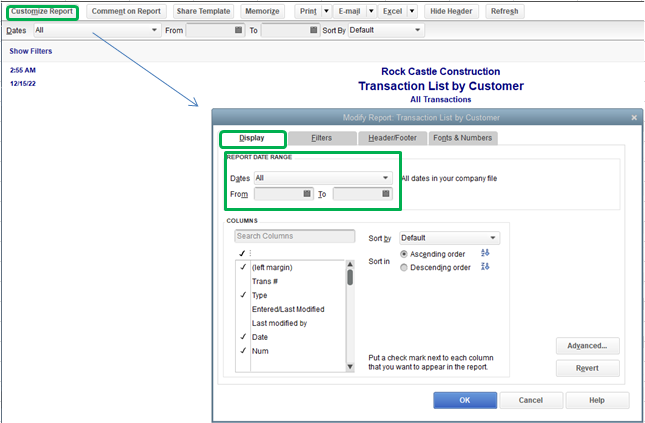Click the 12/15/22 report date
The width and height of the screenshot is (645, 423).
point(23,83)
